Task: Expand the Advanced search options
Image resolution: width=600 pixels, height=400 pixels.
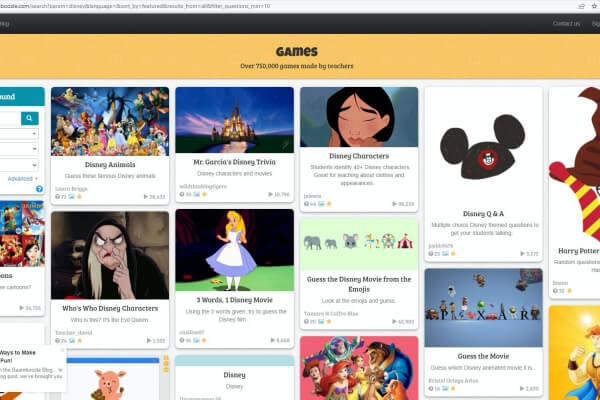Action: coord(23,179)
